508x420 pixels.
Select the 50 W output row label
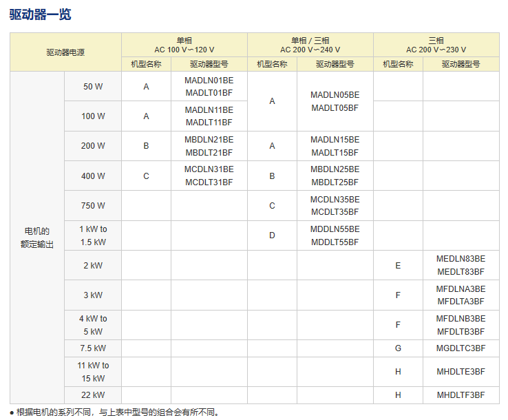(93, 87)
